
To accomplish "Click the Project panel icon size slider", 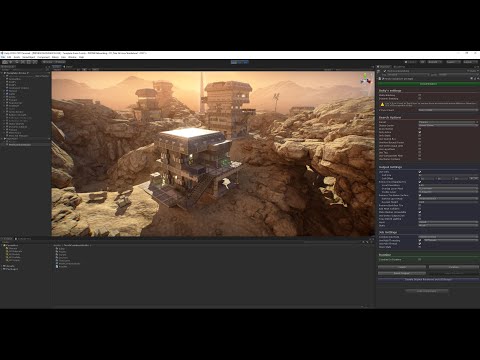I will pyautogui.click(x=362, y=306).
